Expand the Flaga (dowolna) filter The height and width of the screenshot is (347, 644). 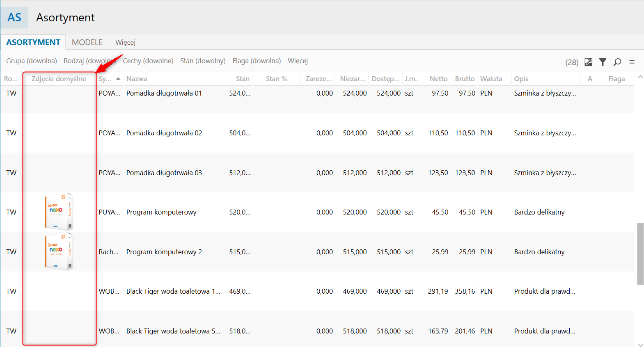tap(257, 61)
